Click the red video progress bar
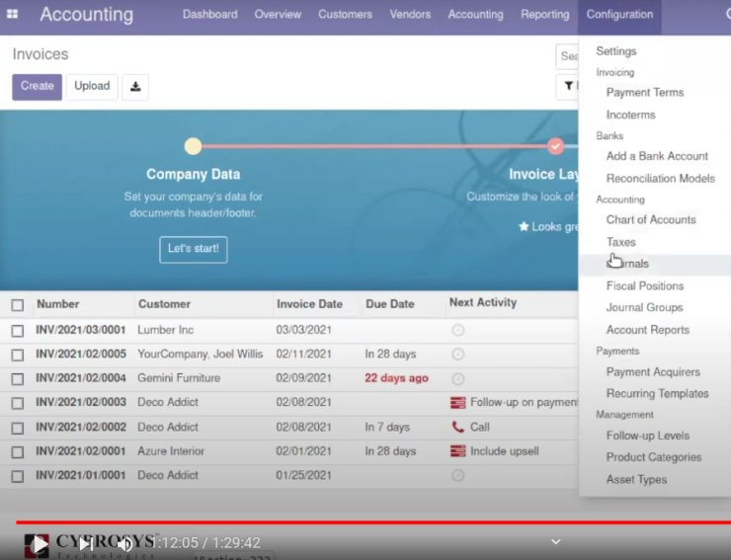The height and width of the screenshot is (560, 731). (373, 522)
